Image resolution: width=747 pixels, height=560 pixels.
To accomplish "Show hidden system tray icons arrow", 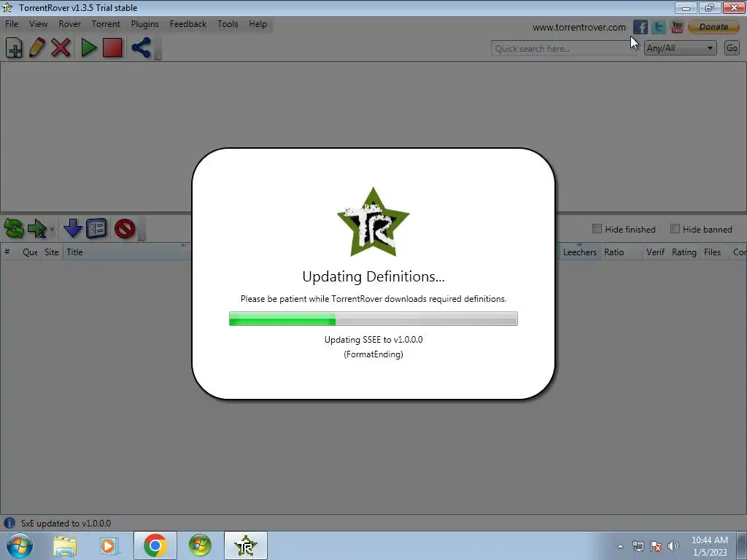I will [620, 546].
